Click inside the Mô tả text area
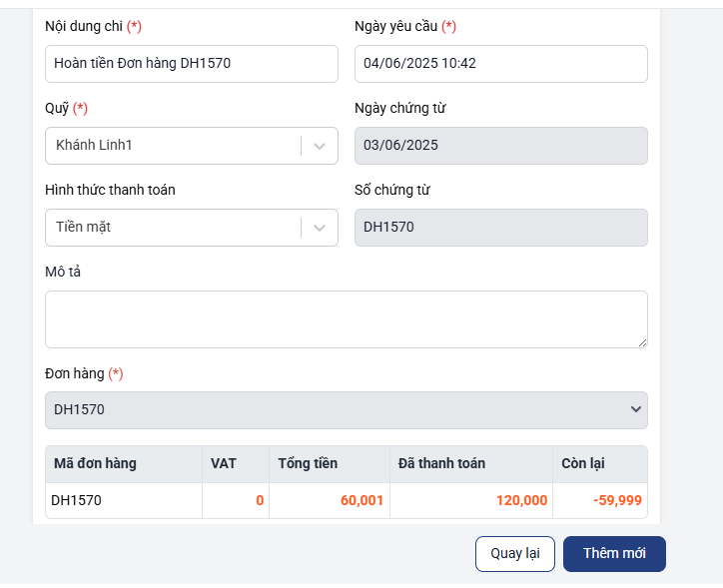723x588 pixels. (x=347, y=319)
